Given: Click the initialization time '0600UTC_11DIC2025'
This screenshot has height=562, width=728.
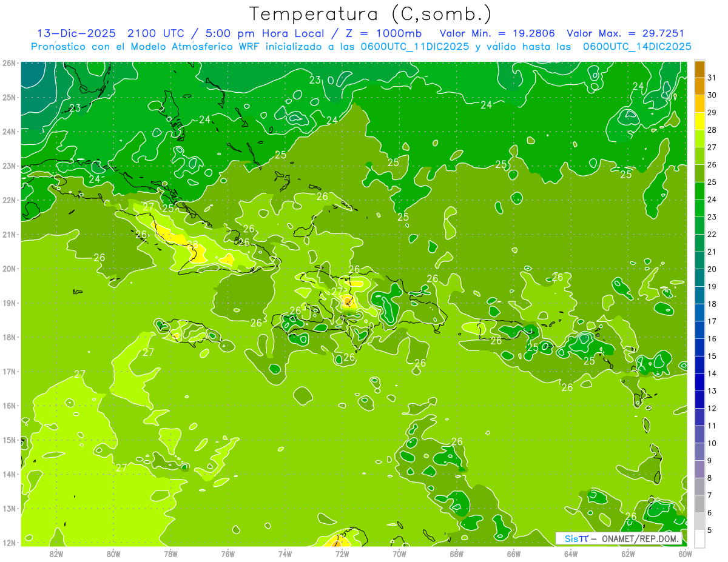Looking at the screenshot, I should (x=415, y=47).
